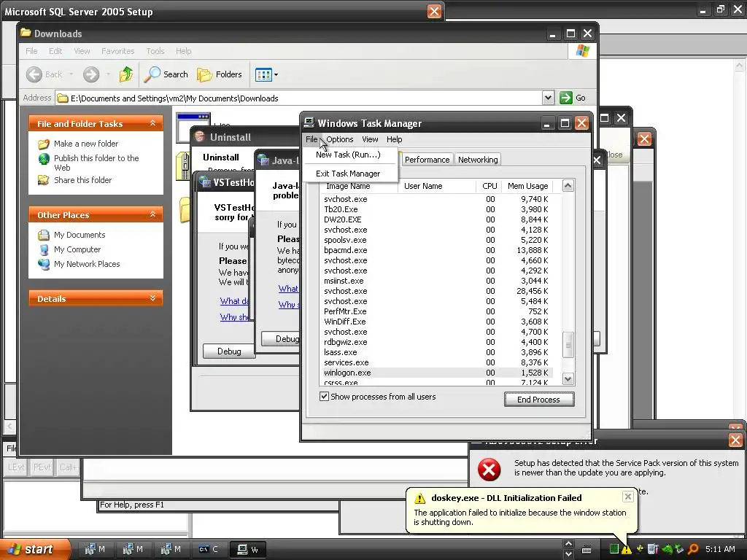Click the green CPU meter tray icon
Image resolution: width=747 pixels, height=560 pixels.
[x=614, y=550]
